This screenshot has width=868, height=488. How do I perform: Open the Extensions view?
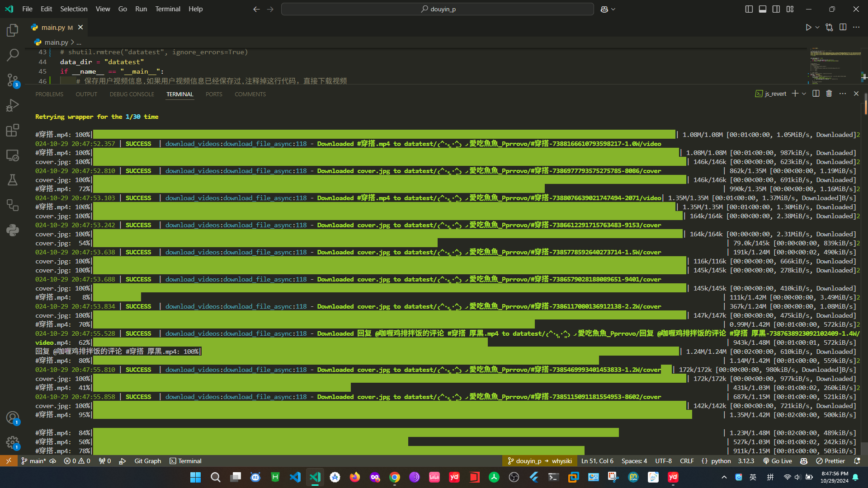[x=12, y=131]
